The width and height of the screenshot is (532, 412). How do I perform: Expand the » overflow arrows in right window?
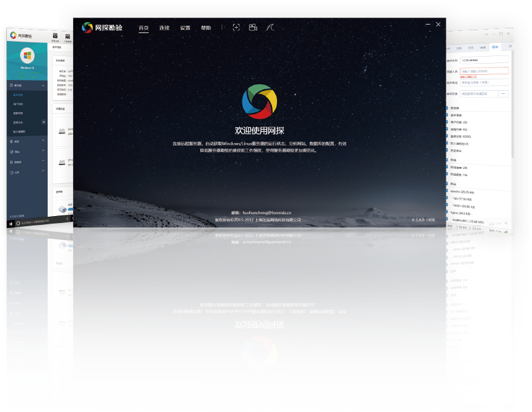(510, 46)
